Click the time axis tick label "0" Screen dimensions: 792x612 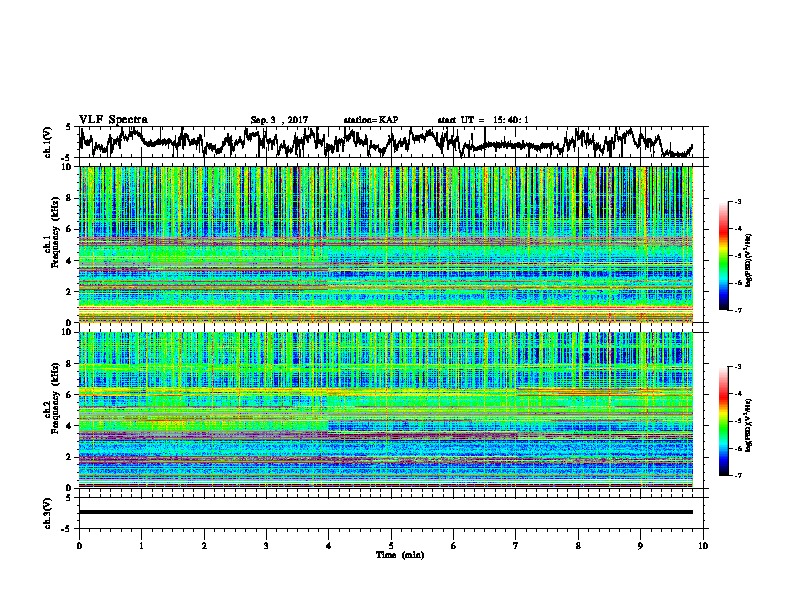[x=79, y=546]
